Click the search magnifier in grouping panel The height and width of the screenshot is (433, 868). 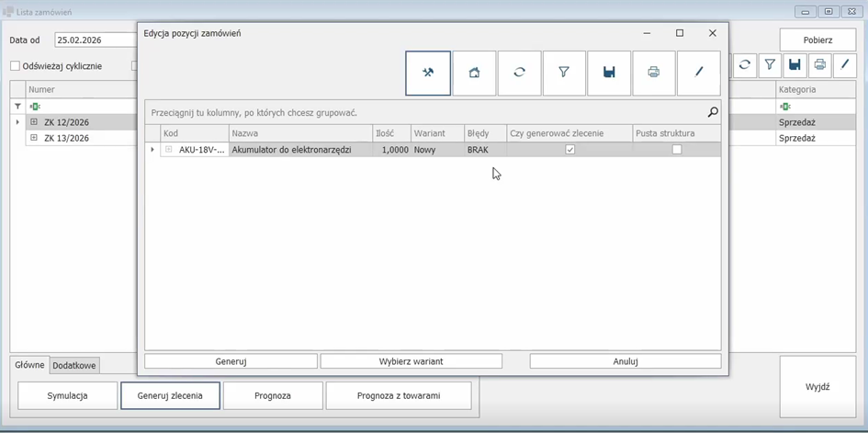(713, 112)
